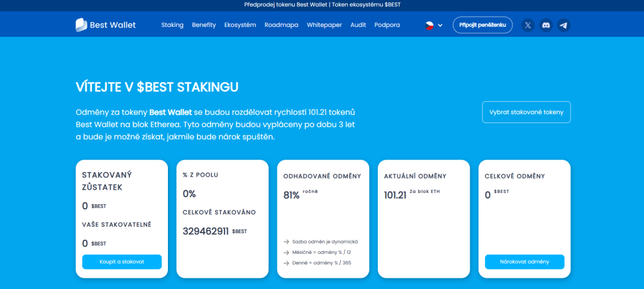Click Vybrat stakované tokeny button
This screenshot has width=644, height=289.
pos(526,112)
